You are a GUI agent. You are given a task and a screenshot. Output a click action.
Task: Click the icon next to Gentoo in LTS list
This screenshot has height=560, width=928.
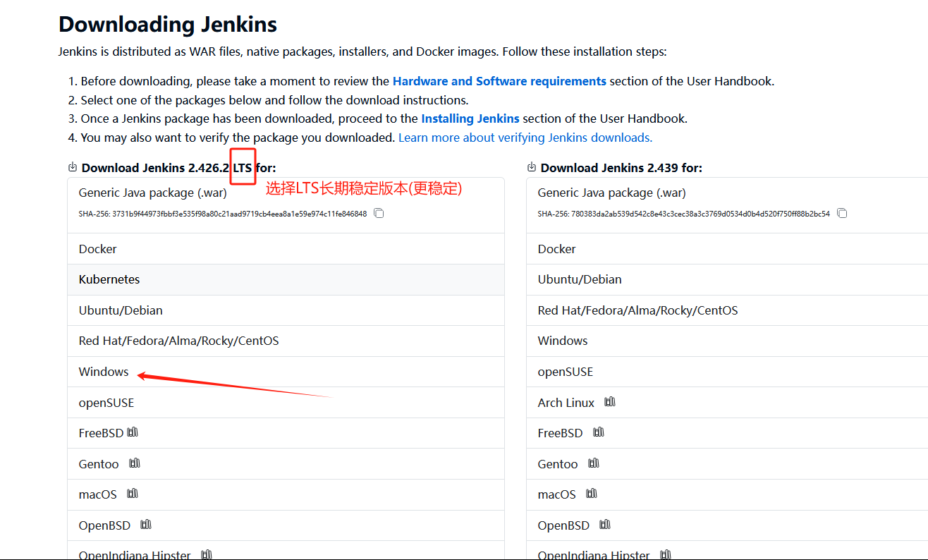(x=135, y=463)
